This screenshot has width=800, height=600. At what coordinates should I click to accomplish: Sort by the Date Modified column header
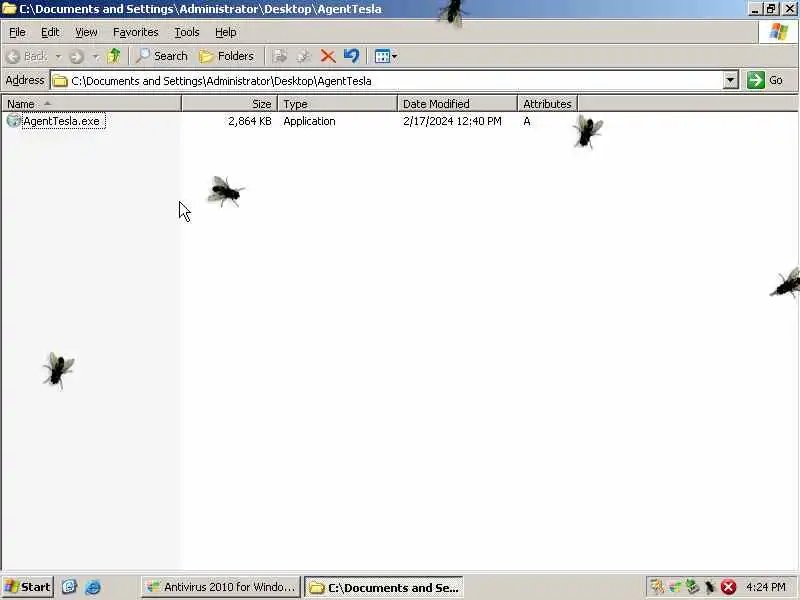(457, 104)
